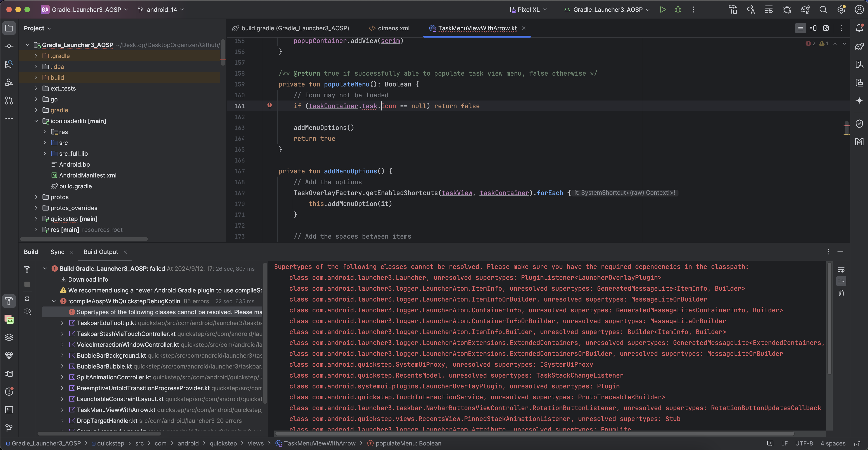
Task: Click the error lightbulb on line 161
Action: coord(270,106)
